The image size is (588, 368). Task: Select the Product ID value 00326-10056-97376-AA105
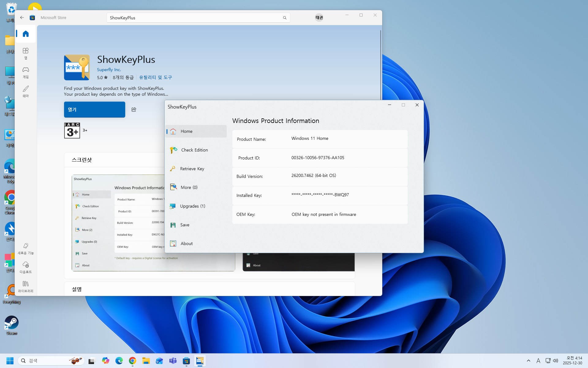click(318, 158)
